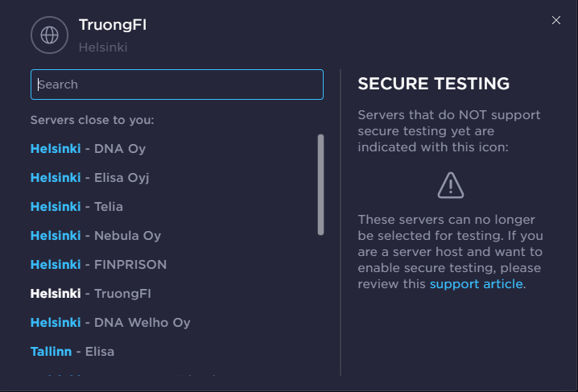578x392 pixels.
Task: Click the "Servers close to you" label
Action: coord(92,120)
